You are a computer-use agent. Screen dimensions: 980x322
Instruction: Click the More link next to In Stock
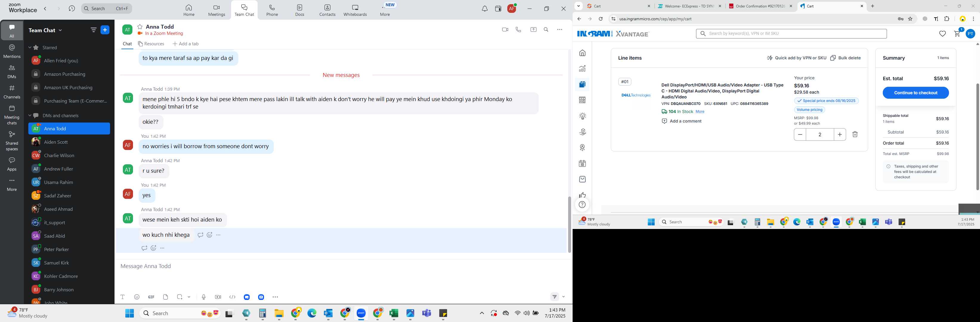click(x=700, y=112)
